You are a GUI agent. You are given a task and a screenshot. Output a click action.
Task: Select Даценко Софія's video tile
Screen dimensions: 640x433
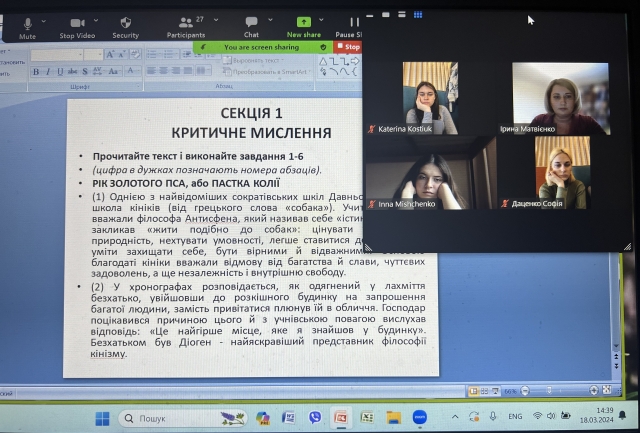point(562,173)
